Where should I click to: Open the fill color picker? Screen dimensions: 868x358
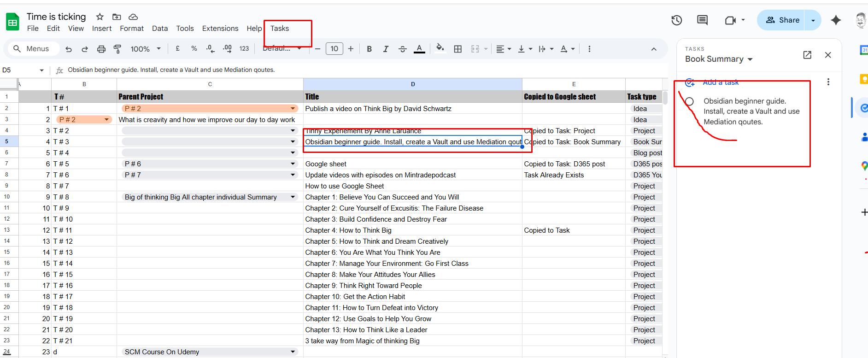[x=440, y=49]
